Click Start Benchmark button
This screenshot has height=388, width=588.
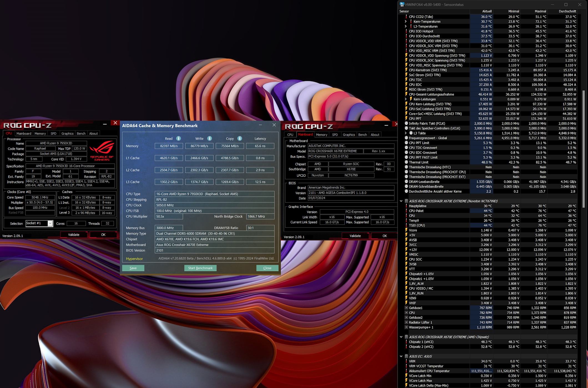200,268
